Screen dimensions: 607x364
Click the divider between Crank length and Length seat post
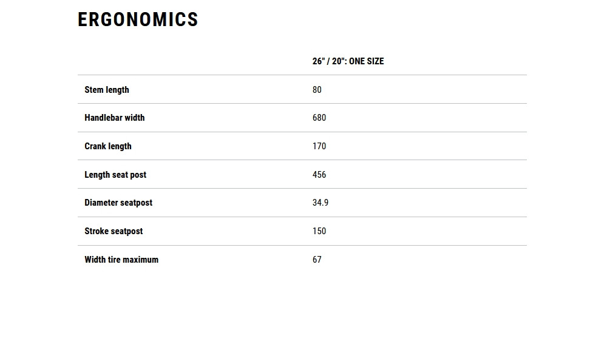coord(302,160)
